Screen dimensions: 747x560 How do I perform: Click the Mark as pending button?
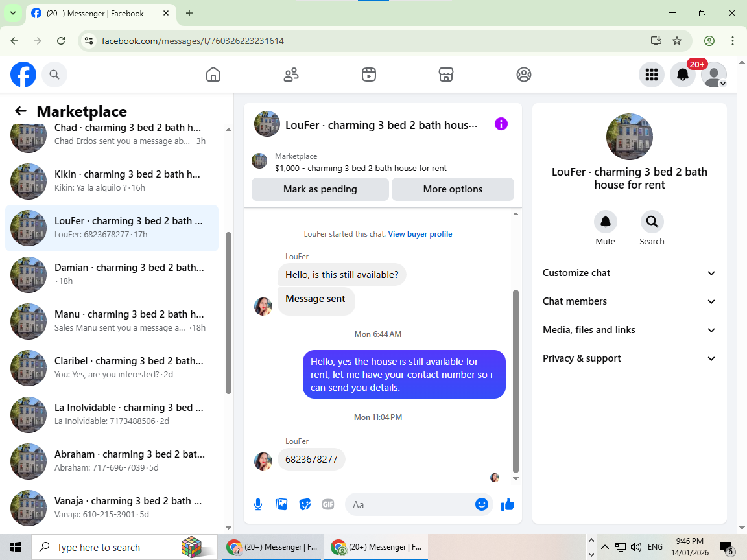coord(320,189)
